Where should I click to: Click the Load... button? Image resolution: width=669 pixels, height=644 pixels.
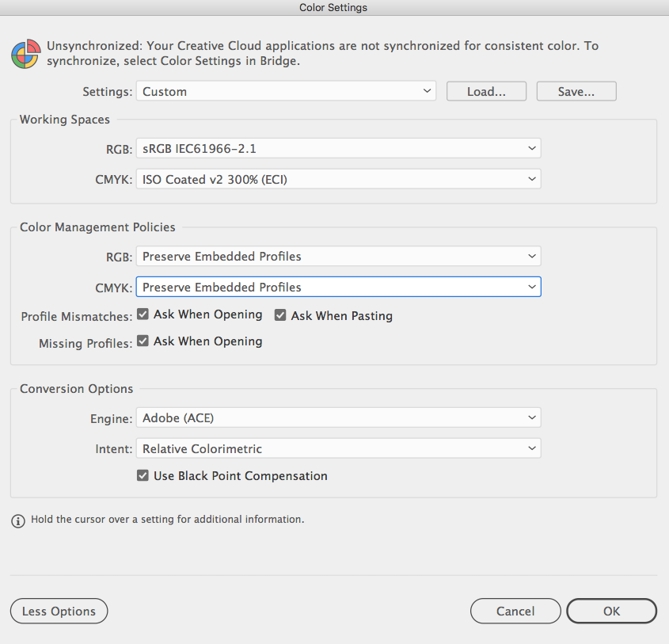[x=486, y=92]
